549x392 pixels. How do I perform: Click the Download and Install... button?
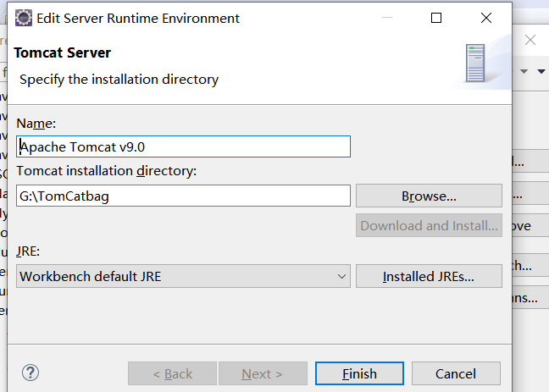pyautogui.click(x=429, y=225)
